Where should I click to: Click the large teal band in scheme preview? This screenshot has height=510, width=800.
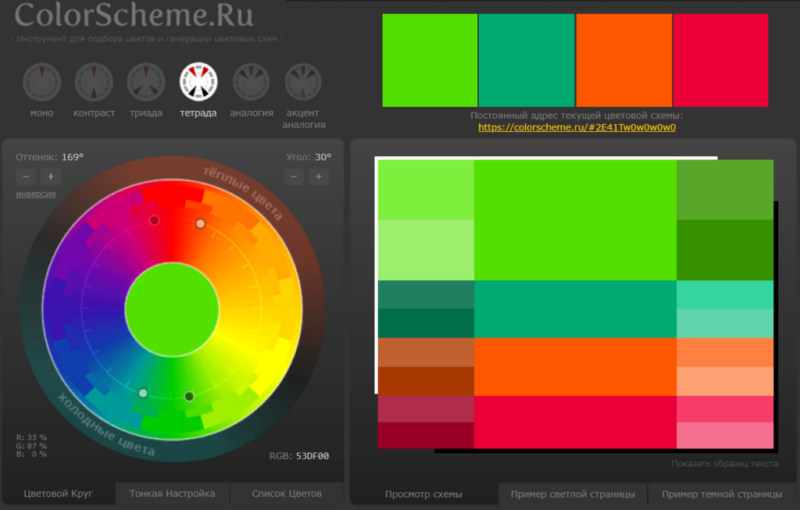(576, 309)
